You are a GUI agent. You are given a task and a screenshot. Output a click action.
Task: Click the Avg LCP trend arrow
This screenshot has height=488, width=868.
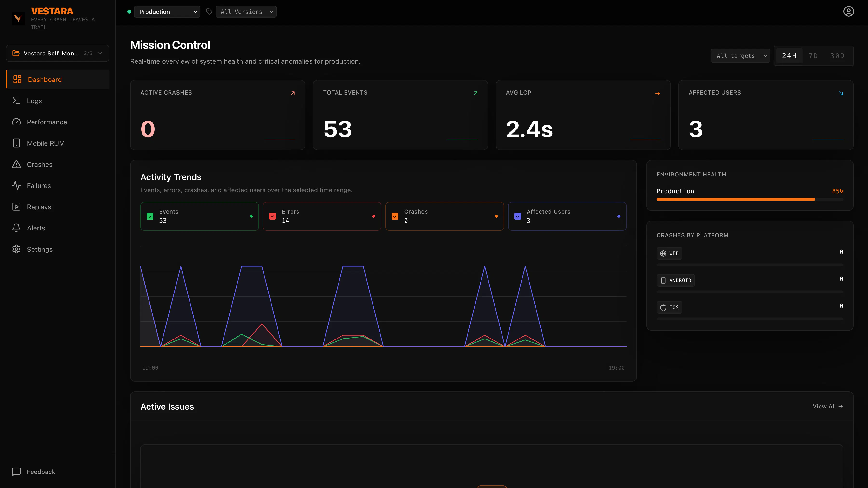click(658, 93)
